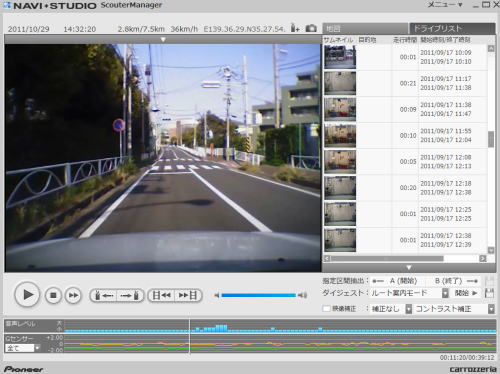Click the G sensor graph track
Image resolution: width=500 pixels, height=374 pixels.
point(280,343)
